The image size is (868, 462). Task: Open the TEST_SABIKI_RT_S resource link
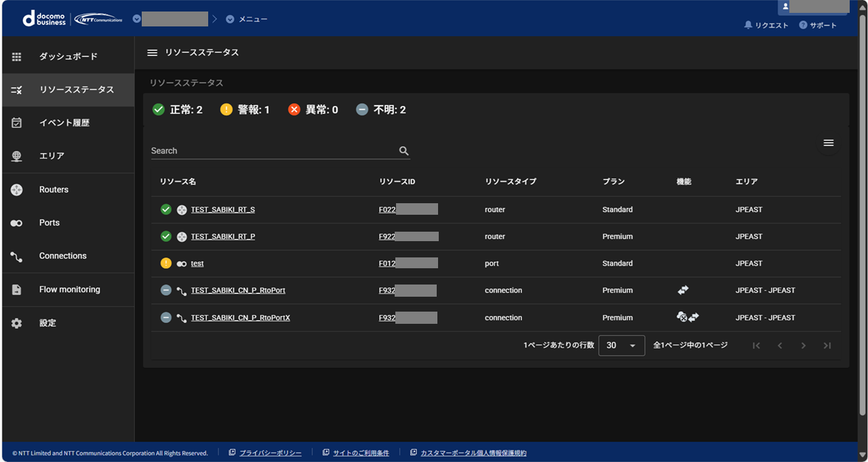[x=222, y=210]
